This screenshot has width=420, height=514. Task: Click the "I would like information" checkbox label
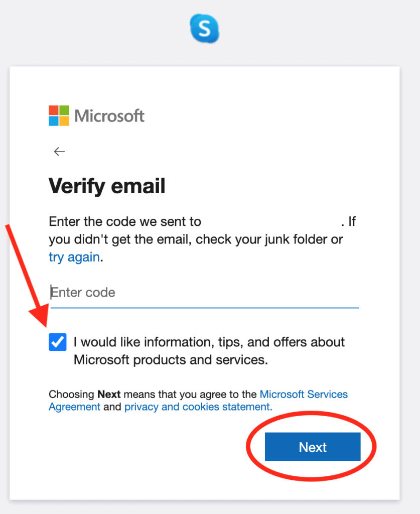point(209,351)
